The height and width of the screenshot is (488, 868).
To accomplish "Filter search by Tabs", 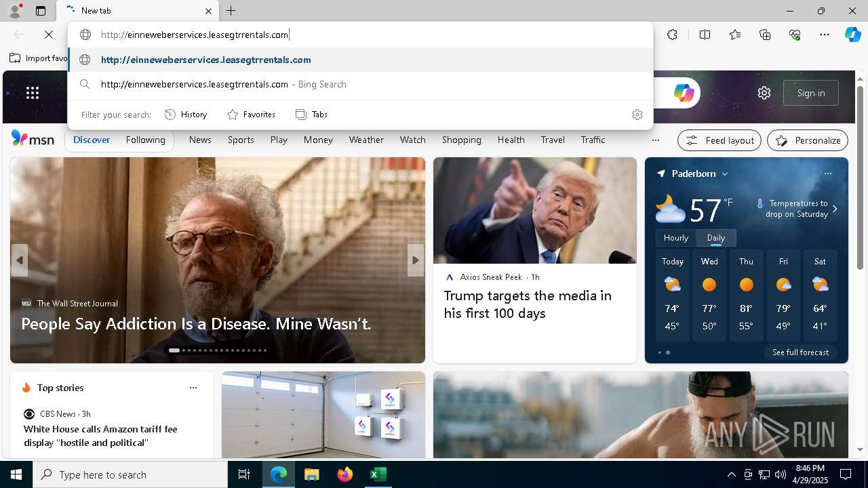I will [x=311, y=115].
